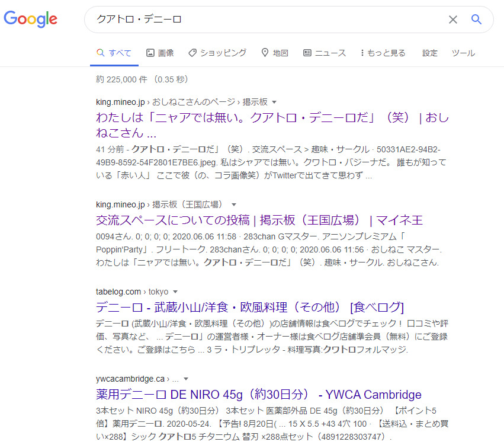Expand dropdown arrow next to 掲示板 breadcrumb of first result
This screenshot has height=448, width=504.
[x=274, y=103]
